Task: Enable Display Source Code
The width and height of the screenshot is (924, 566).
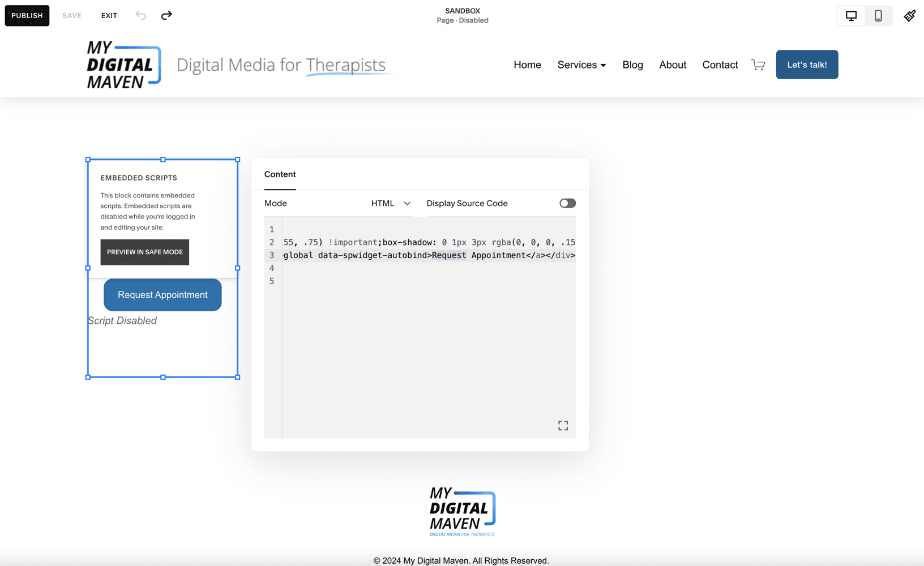Action: tap(567, 203)
